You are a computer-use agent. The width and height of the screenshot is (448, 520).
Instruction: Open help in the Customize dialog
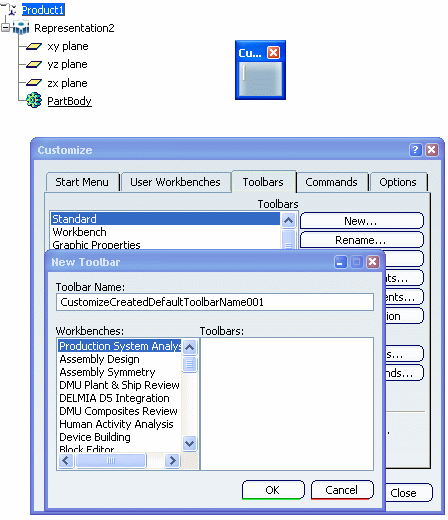415,150
